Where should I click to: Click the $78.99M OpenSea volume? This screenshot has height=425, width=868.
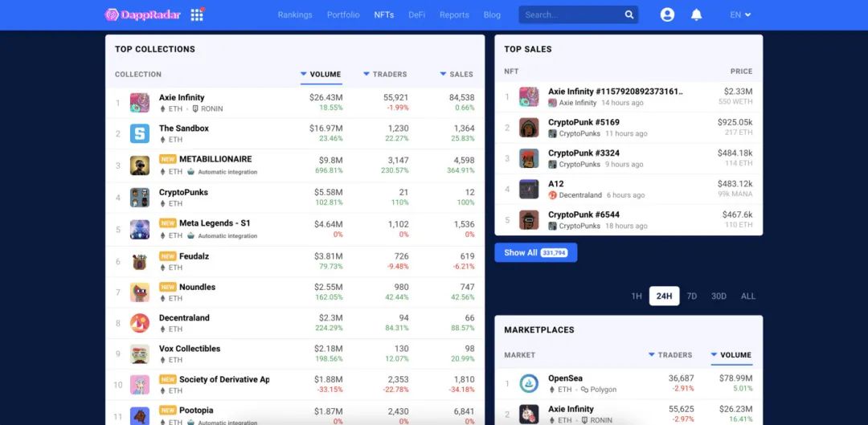tap(735, 378)
